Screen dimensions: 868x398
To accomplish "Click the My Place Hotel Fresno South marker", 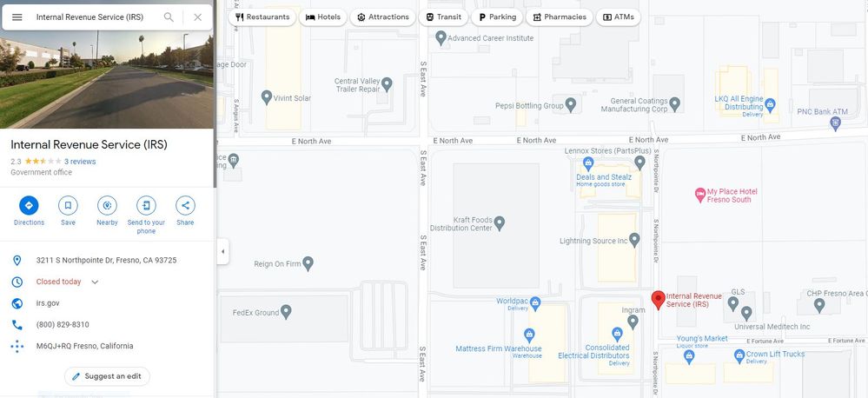I will pos(699,195).
